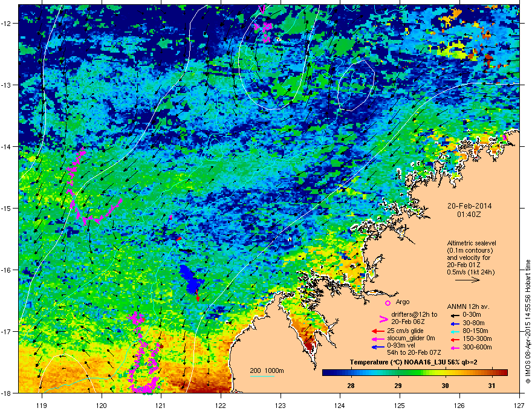Click the 0.5m/s velocity scale arrow

[467, 280]
